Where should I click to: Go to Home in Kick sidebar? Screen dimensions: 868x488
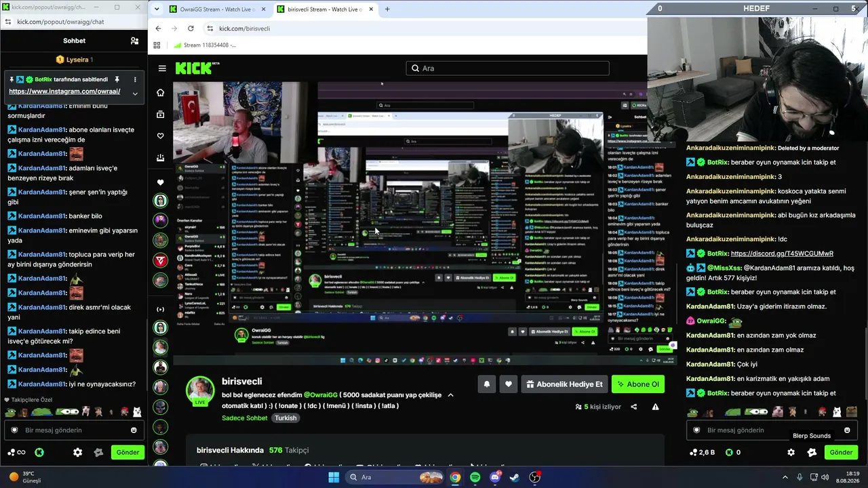coord(160,92)
